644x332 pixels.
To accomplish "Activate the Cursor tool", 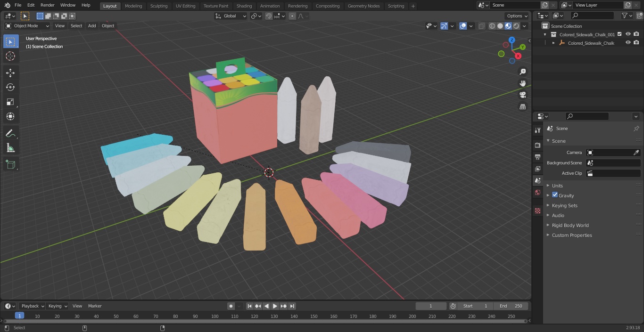I will (x=10, y=56).
